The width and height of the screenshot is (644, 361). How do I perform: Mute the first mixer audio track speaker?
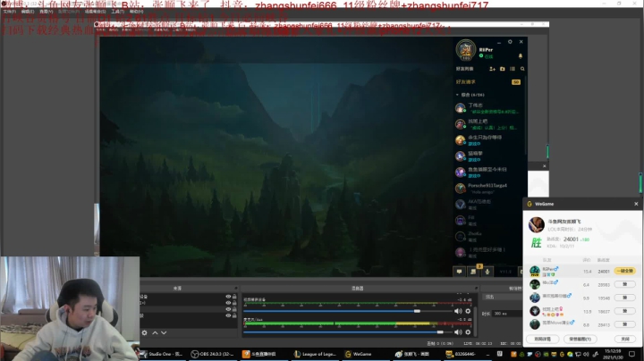point(458,311)
